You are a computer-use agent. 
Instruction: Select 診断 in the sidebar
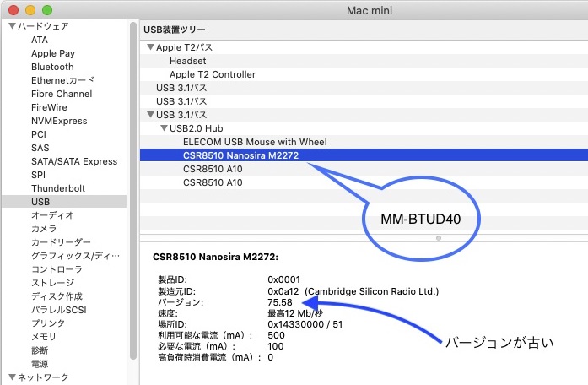pyautogui.click(x=40, y=350)
